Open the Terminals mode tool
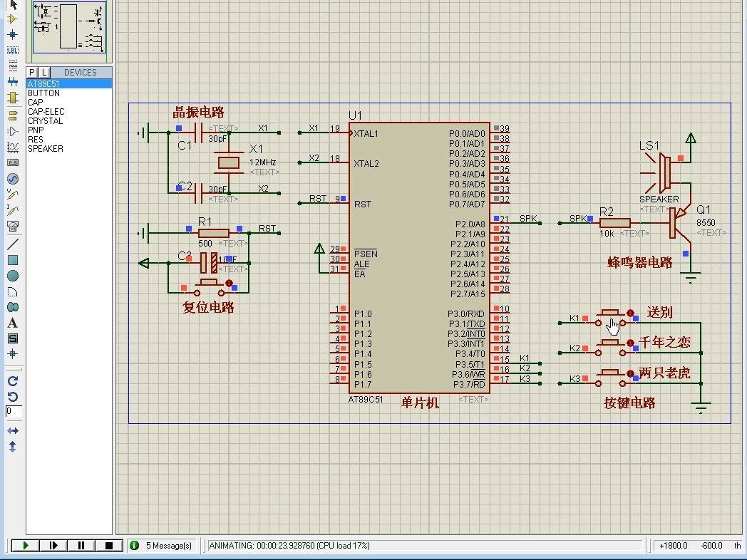 tap(12, 115)
